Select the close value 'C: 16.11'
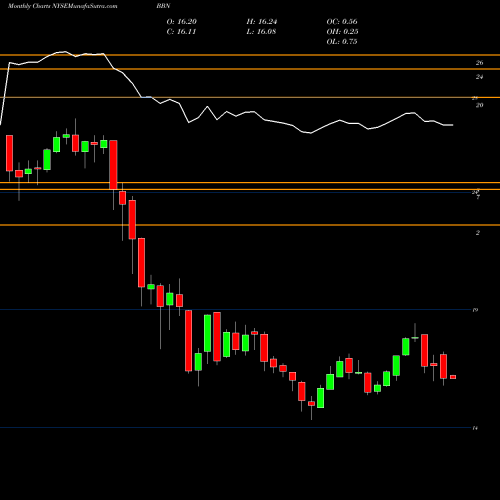Image resolution: width=500 pixels, height=500 pixels. pyautogui.click(x=181, y=32)
